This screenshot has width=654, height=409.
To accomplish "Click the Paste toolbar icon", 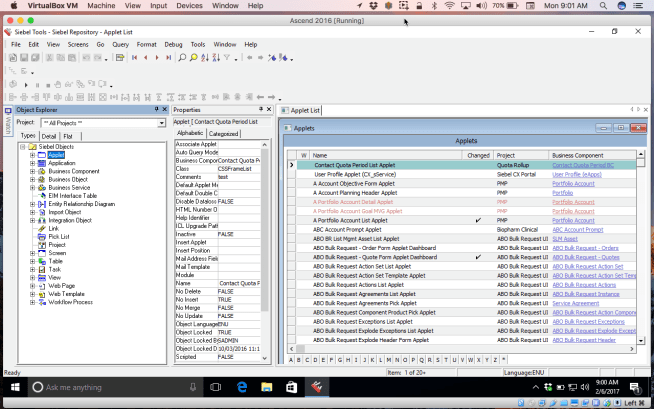I will point(72,58).
